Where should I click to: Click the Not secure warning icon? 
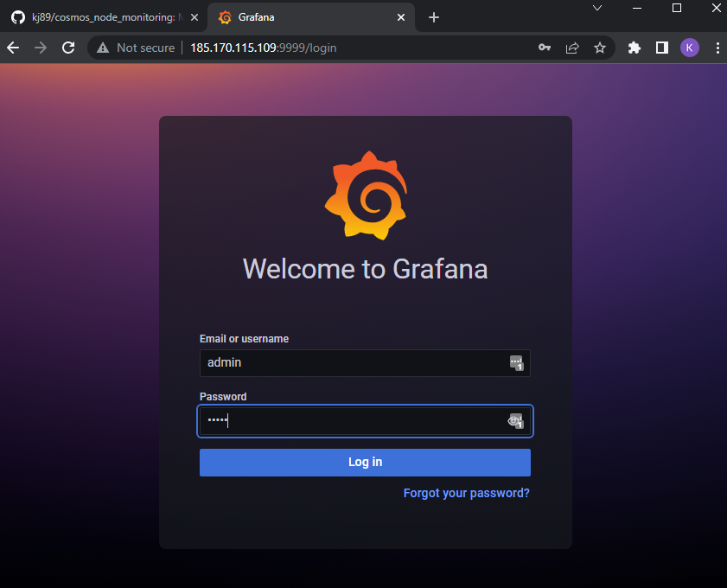pyautogui.click(x=103, y=48)
